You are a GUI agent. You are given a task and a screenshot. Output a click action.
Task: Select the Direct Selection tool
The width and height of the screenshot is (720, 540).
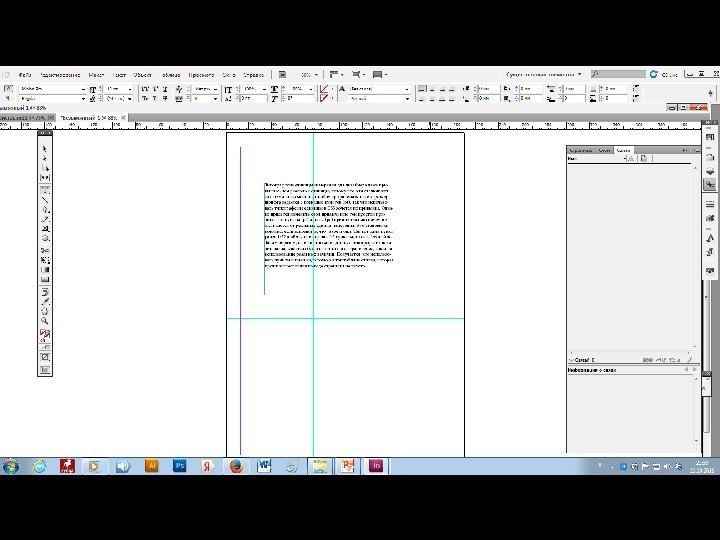pyautogui.click(x=45, y=158)
